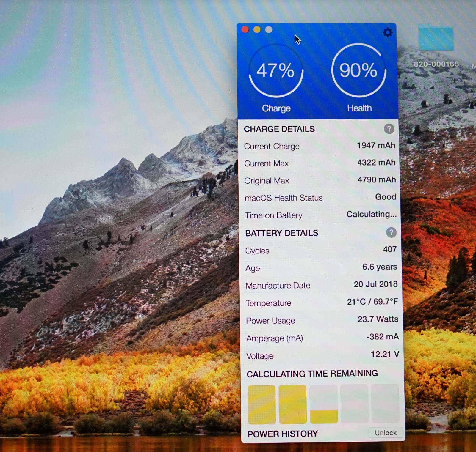Click the Temperature value 21°C / 69.7°F
476x452 pixels.
click(x=372, y=302)
